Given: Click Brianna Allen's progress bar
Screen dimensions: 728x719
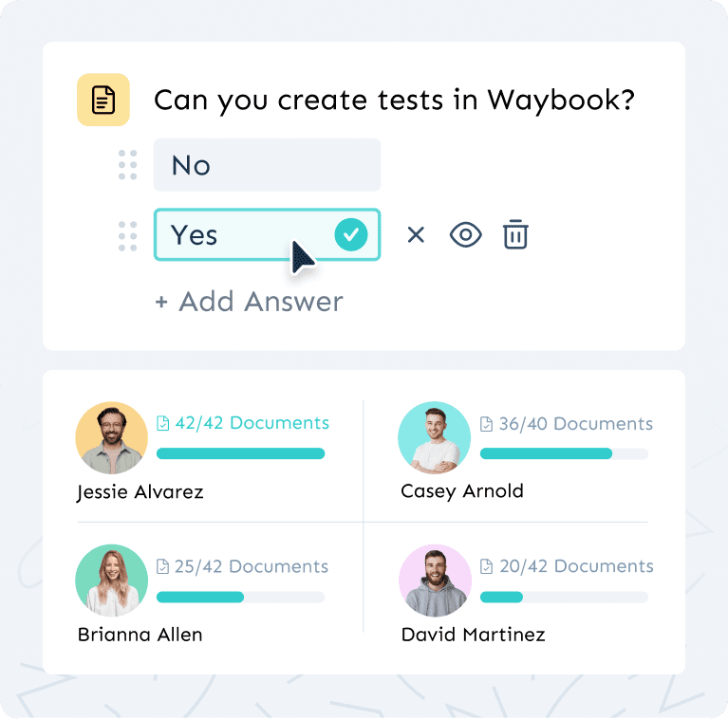Looking at the screenshot, I should coord(240,598).
